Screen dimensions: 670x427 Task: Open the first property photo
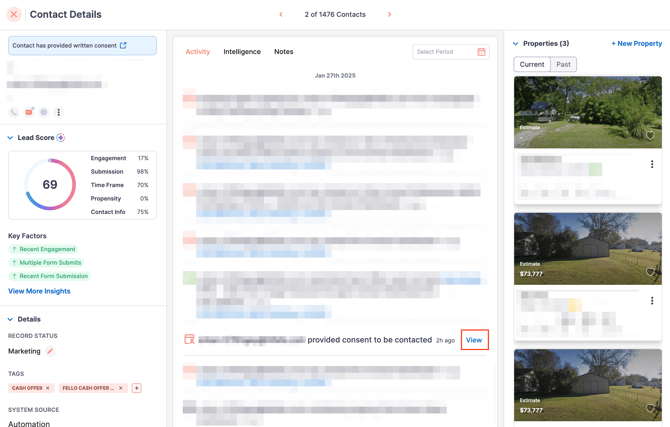588,112
